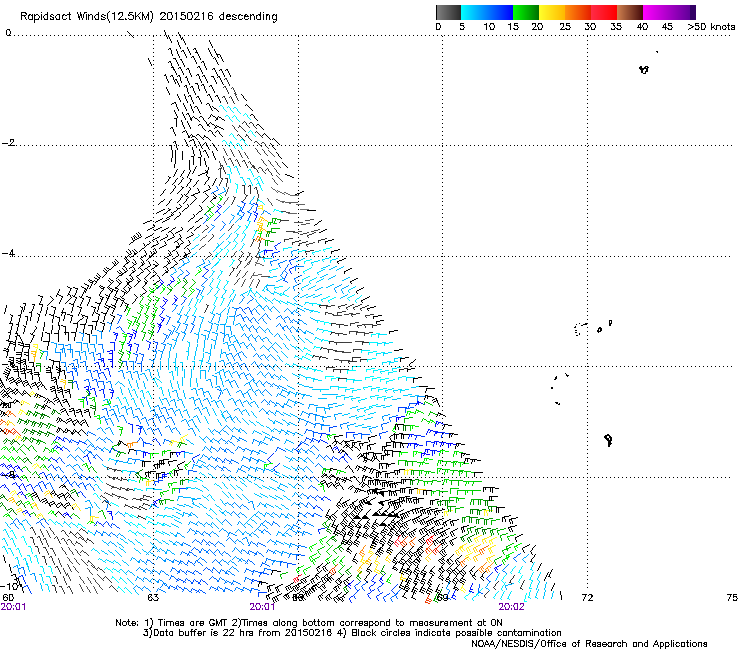The height and width of the screenshot is (650, 740).
Task: Click the magenta 40-45 knots color swatch
Action: (x=656, y=12)
